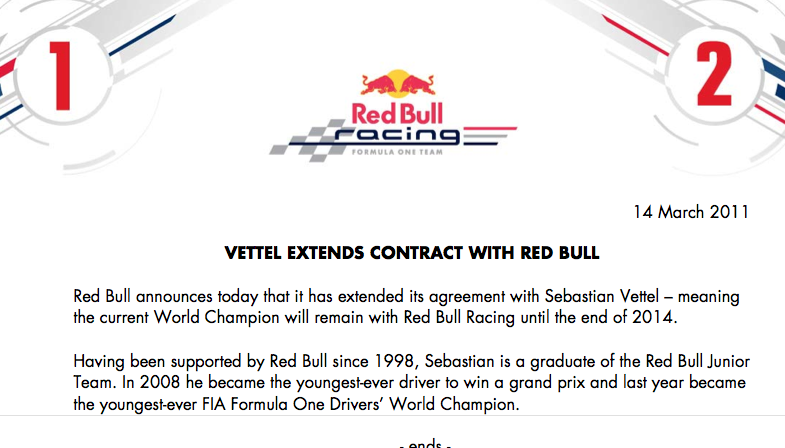The image size is (785, 448).
Task: Click the red number 2 badge
Action: click(723, 75)
